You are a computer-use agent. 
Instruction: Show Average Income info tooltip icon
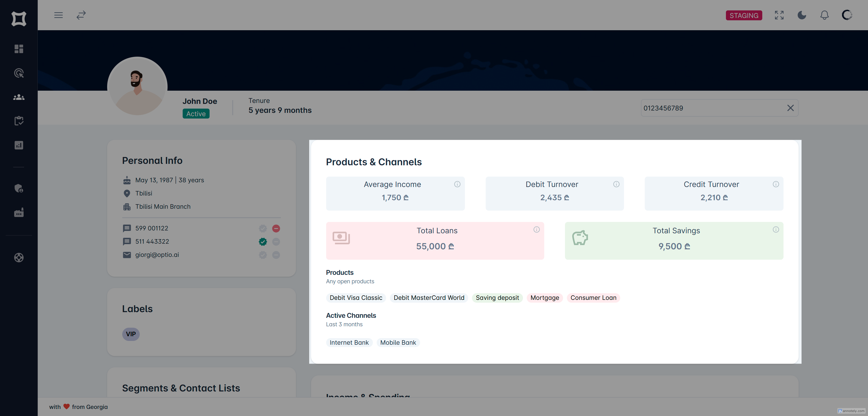(457, 184)
